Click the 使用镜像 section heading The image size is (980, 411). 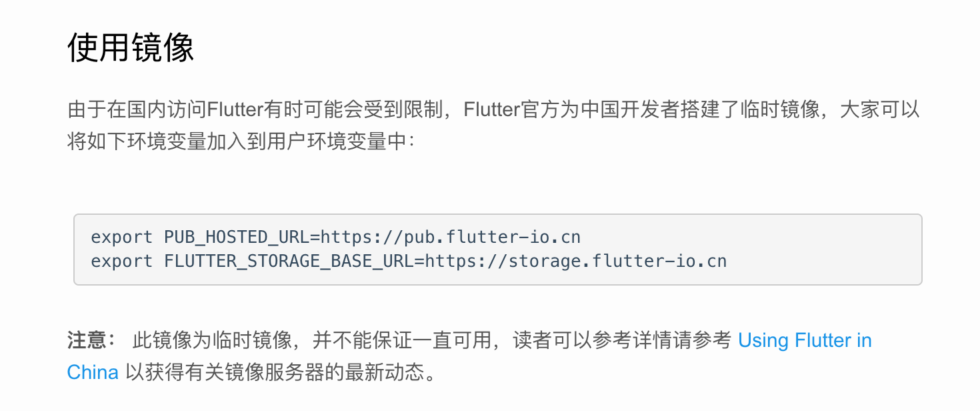tap(131, 48)
